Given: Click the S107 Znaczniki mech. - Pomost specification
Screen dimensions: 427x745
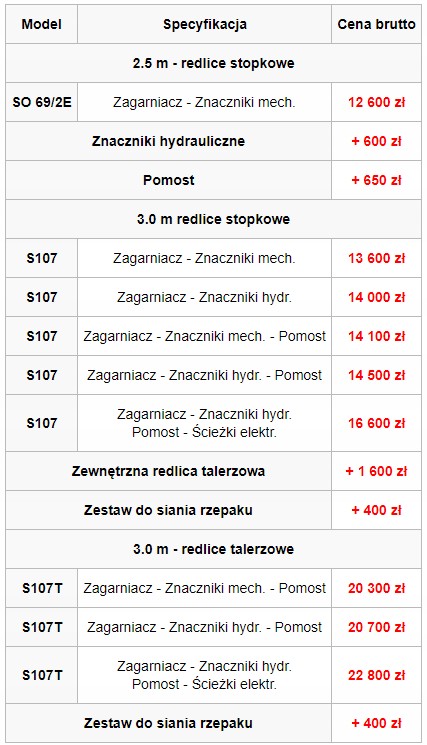Looking at the screenshot, I should coord(205,336).
